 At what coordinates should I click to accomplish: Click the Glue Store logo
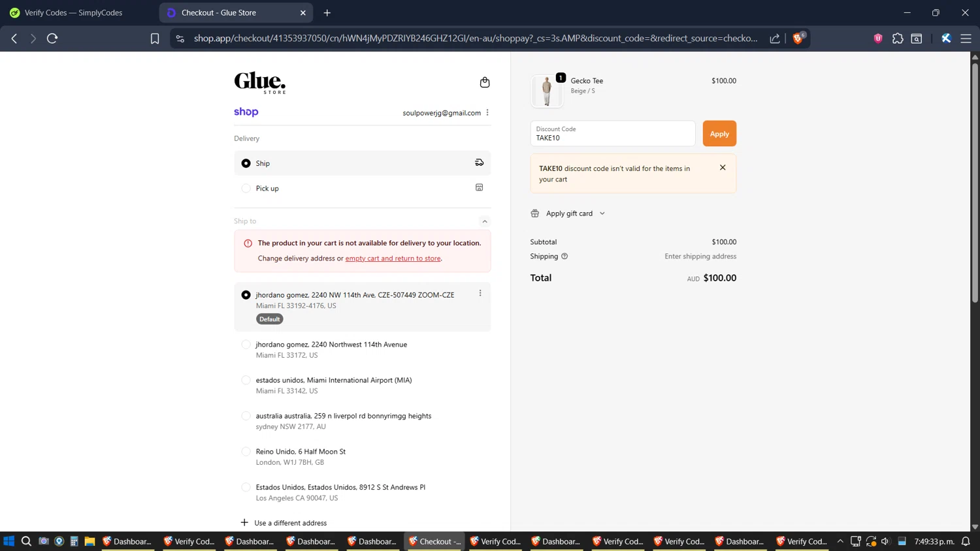pyautogui.click(x=260, y=83)
